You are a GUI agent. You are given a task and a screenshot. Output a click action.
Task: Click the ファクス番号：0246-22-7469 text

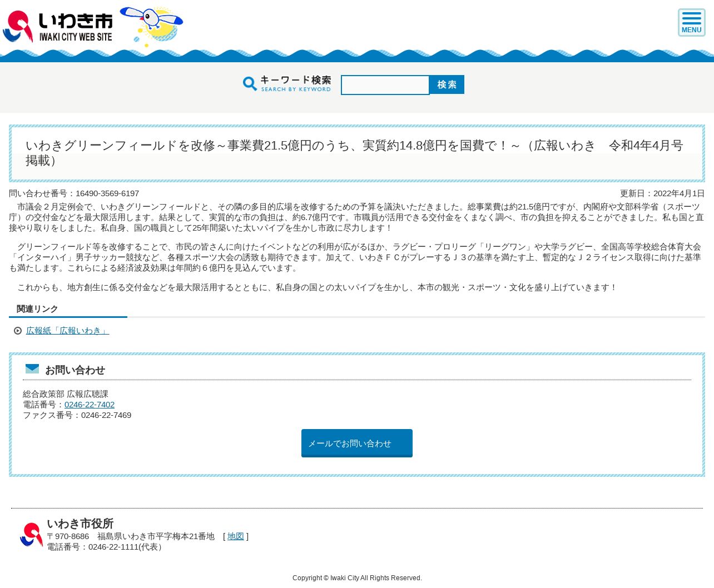(x=77, y=415)
